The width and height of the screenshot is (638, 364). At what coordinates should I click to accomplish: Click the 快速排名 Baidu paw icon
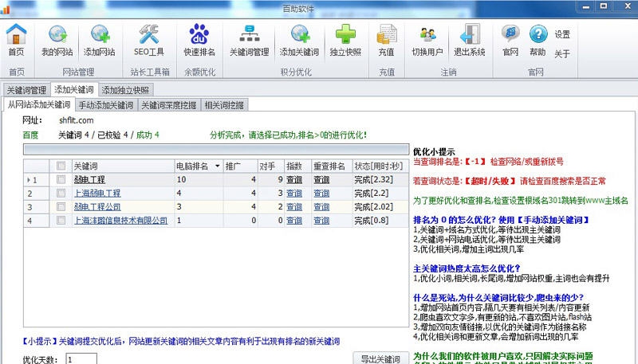coord(199,39)
